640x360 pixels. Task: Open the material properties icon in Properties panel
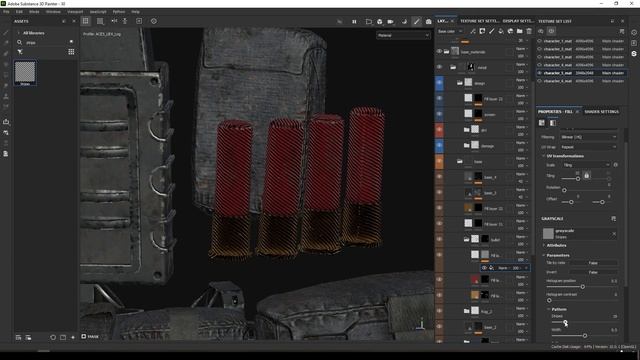542,122
